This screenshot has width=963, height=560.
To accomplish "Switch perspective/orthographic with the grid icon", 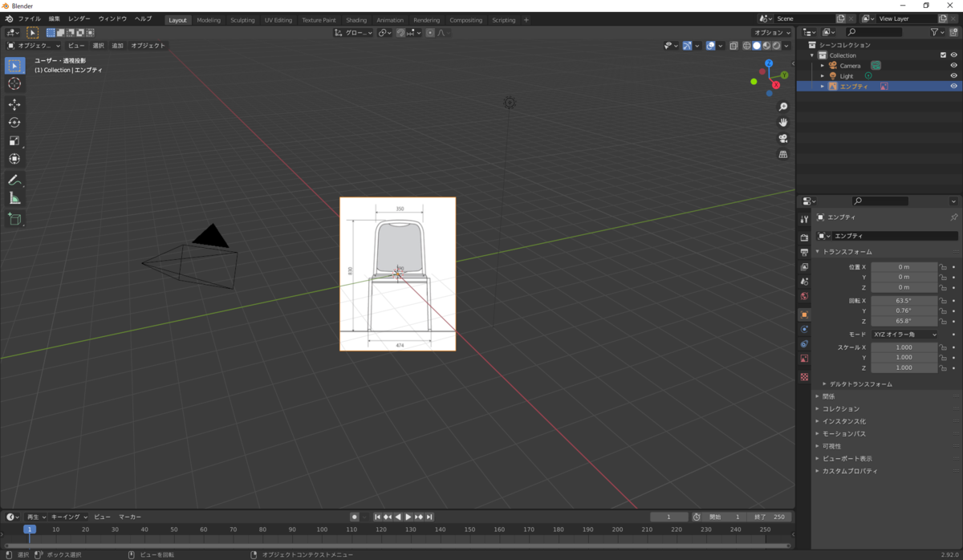I will click(x=783, y=154).
